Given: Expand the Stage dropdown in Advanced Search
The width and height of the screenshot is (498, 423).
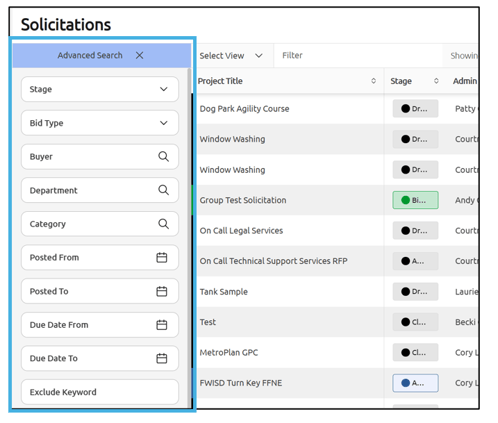Looking at the screenshot, I should [x=100, y=89].
